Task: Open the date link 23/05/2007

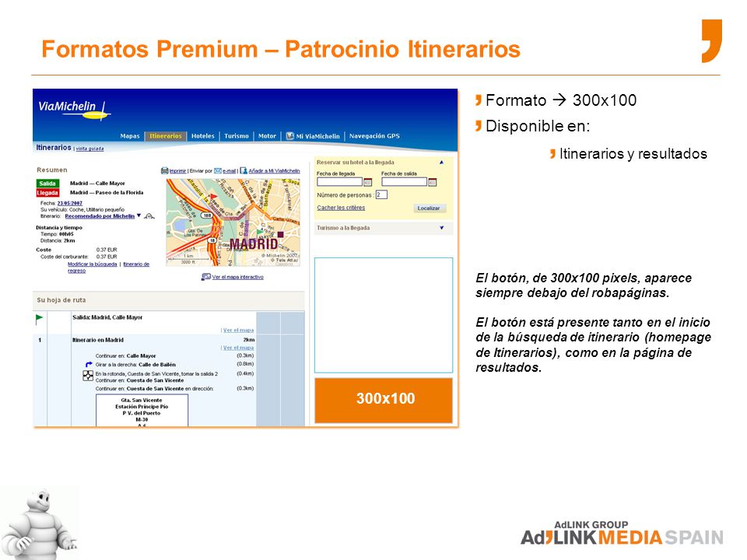Action: point(69,203)
